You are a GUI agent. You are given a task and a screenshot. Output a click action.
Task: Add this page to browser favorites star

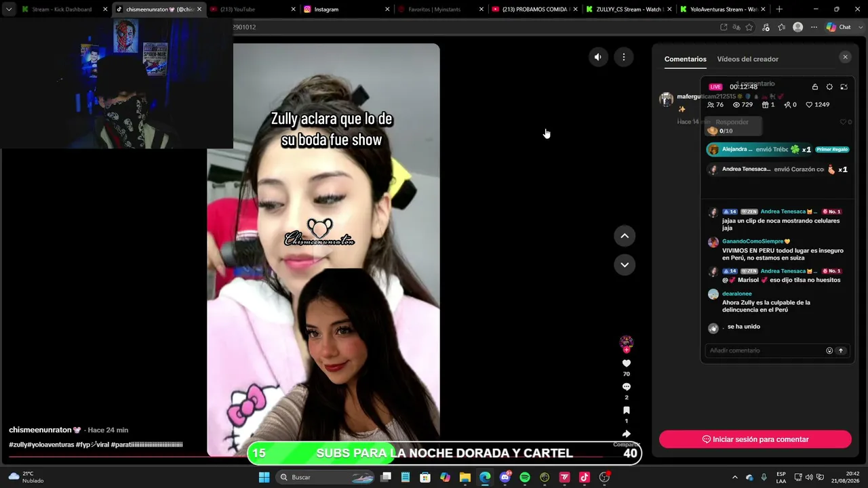[x=749, y=27]
